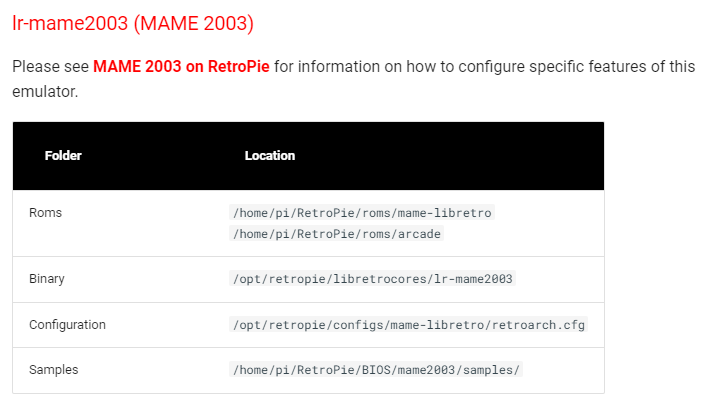This screenshot has height=410, width=712.
Task: Click the retroarch.cfg configuration path
Action: [x=409, y=325]
